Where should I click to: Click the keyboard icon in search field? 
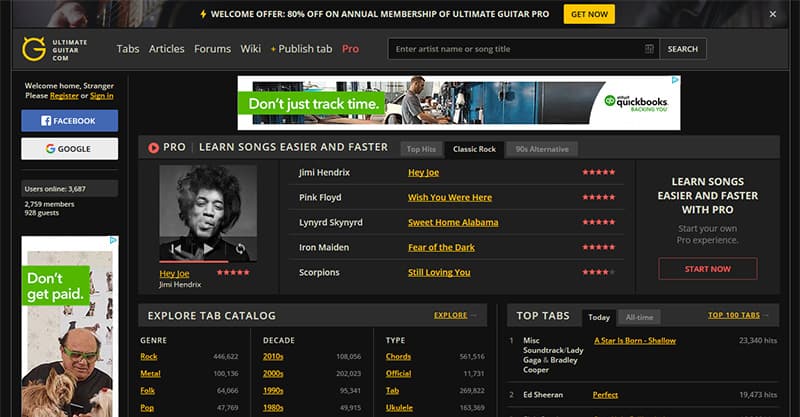tap(649, 49)
